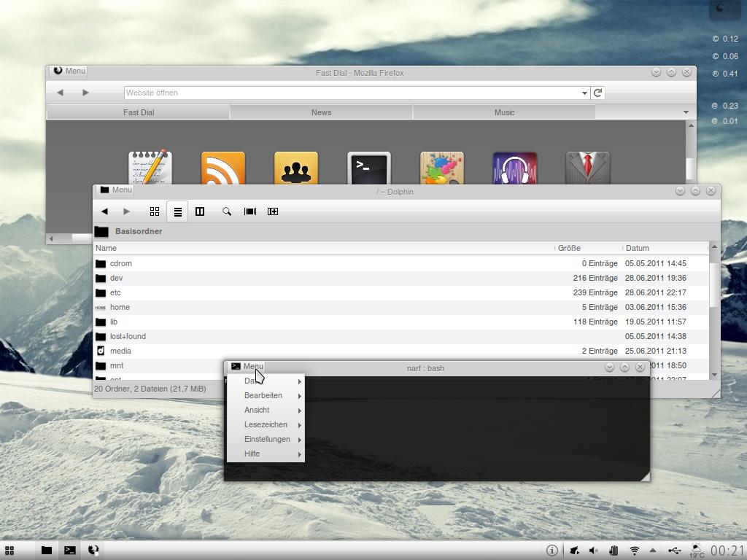Screen dimensions: 747x560
Task: Toggle Dolphin details list view
Action: 177,211
